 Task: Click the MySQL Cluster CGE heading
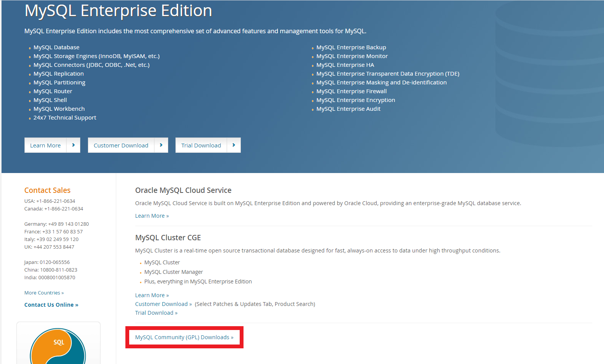tap(168, 238)
